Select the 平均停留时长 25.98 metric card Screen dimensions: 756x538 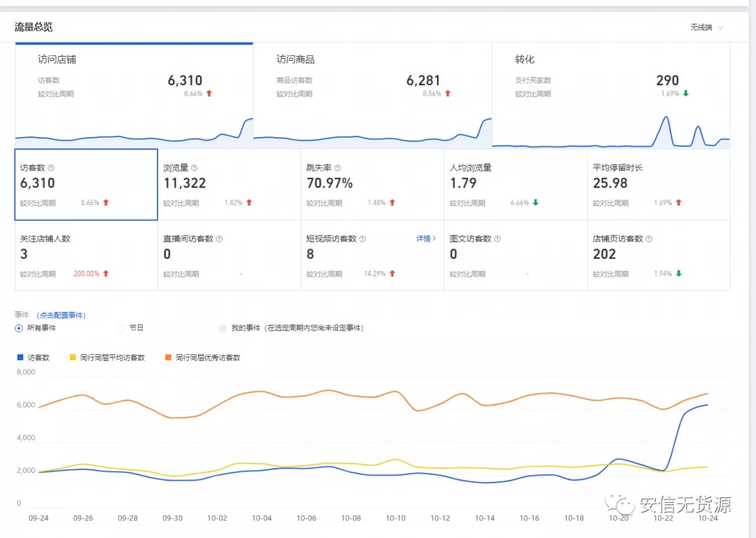coord(659,185)
